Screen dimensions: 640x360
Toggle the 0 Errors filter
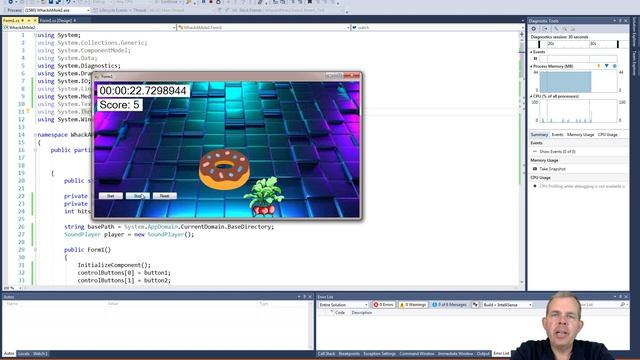[383, 304]
